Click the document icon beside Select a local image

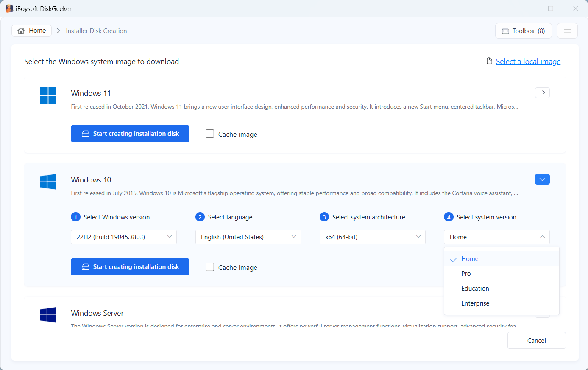[x=489, y=61]
